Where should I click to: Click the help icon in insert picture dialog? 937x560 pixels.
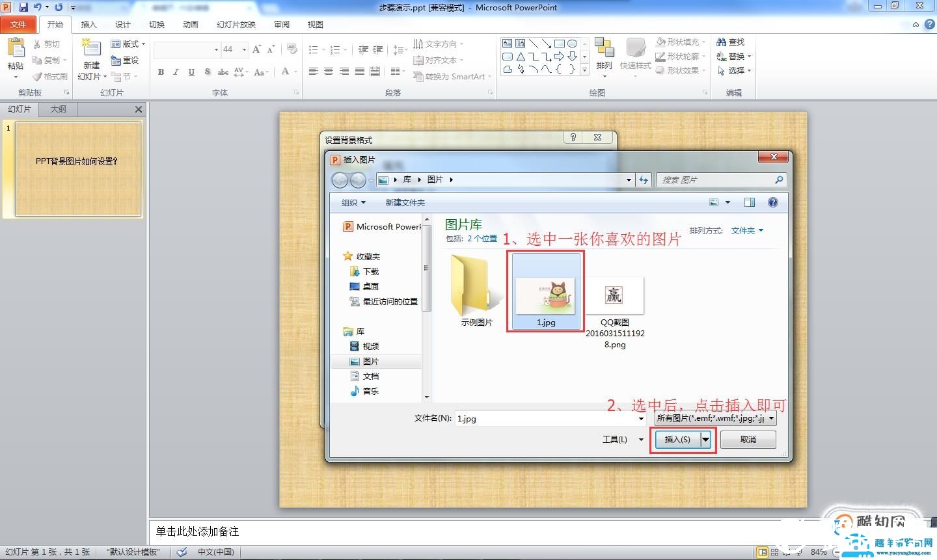tap(772, 202)
